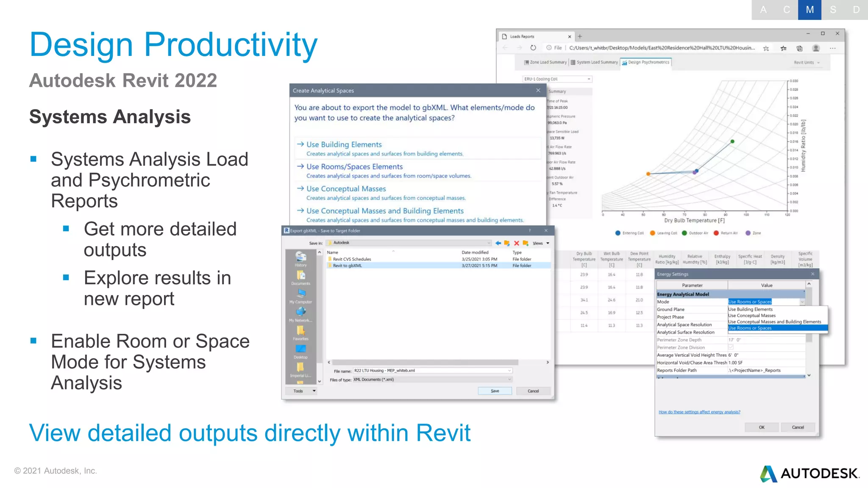This screenshot has width=868, height=488.
Task: Open the browser Collections icon
Action: click(799, 48)
